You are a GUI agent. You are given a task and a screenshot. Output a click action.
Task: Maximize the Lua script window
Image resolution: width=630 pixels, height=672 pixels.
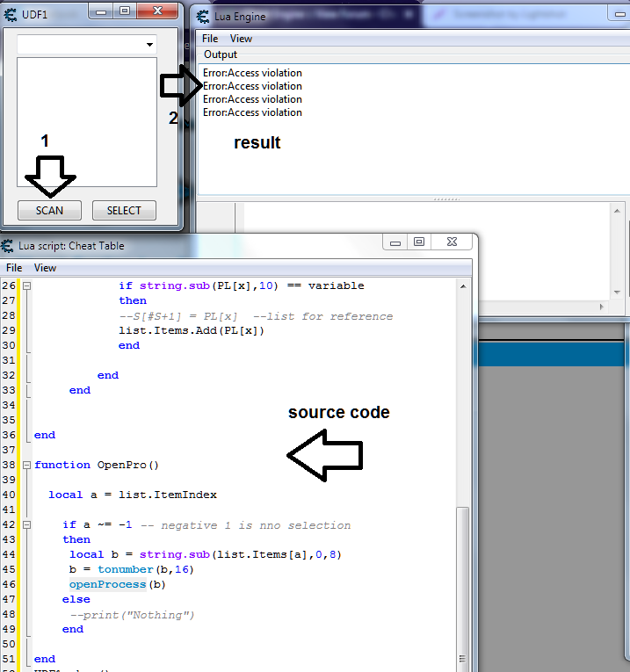[419, 242]
